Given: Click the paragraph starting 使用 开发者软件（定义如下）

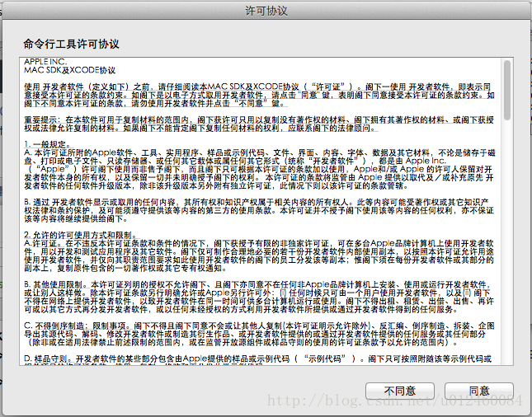Looking at the screenshot, I should (x=259, y=96).
